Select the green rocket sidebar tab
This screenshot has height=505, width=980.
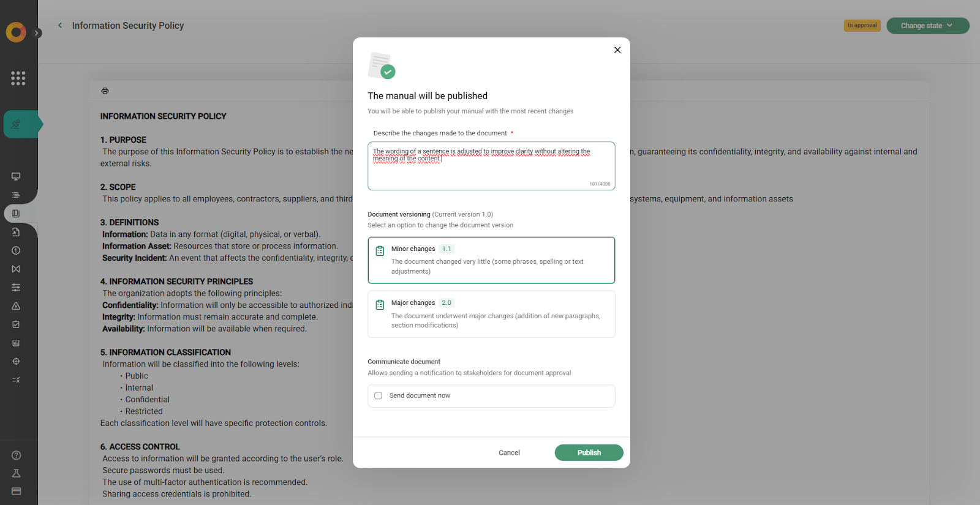click(x=17, y=124)
